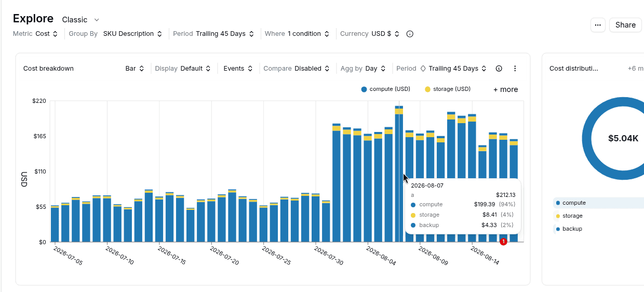Open the Bar chart type dropdown
The height and width of the screenshot is (292, 644).
pyautogui.click(x=135, y=69)
